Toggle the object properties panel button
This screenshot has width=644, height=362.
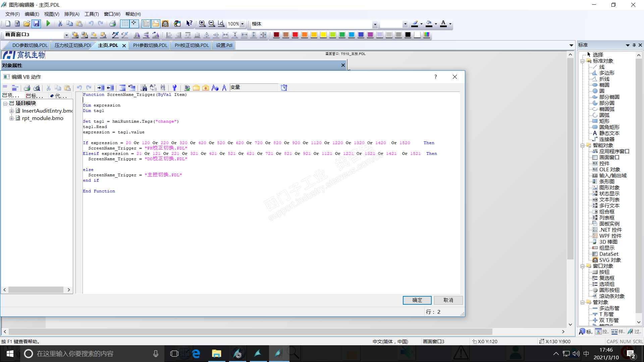click(x=146, y=23)
